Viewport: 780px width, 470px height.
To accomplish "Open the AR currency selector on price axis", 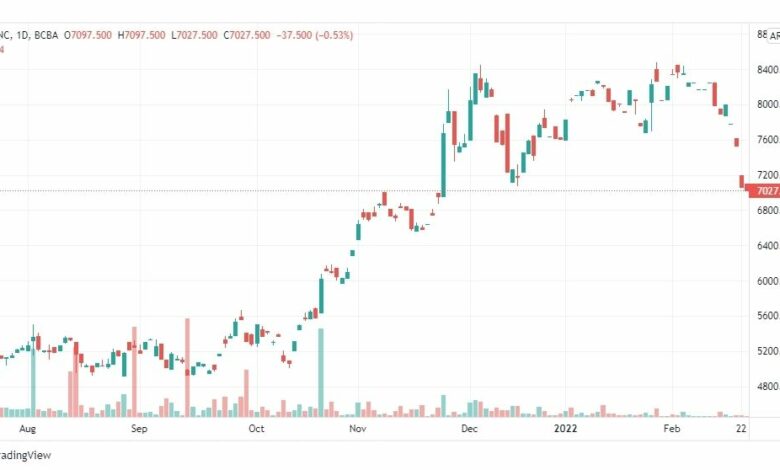I will pos(774,36).
